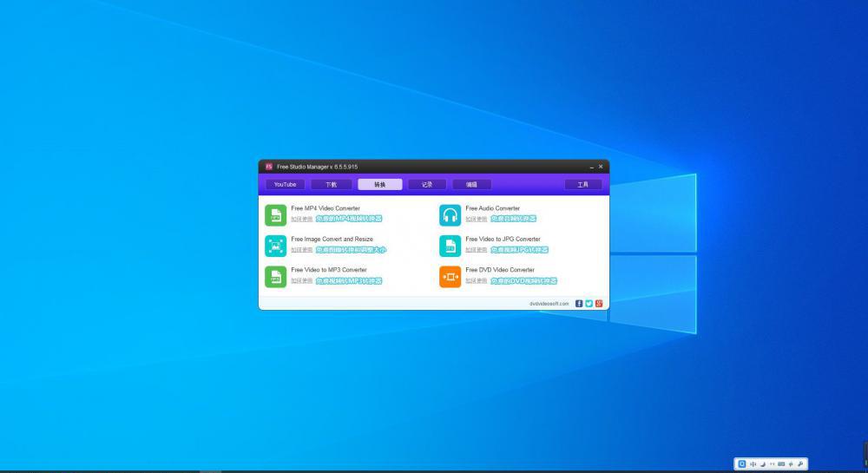Screen dimensions: 868x473
Task: Switch to the 下载 tab
Action: click(331, 185)
